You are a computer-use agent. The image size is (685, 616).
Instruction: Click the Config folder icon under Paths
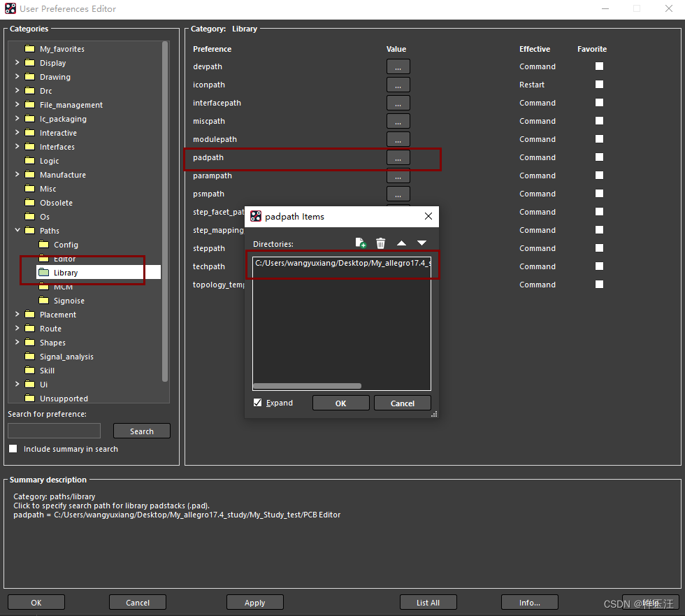[x=43, y=245]
